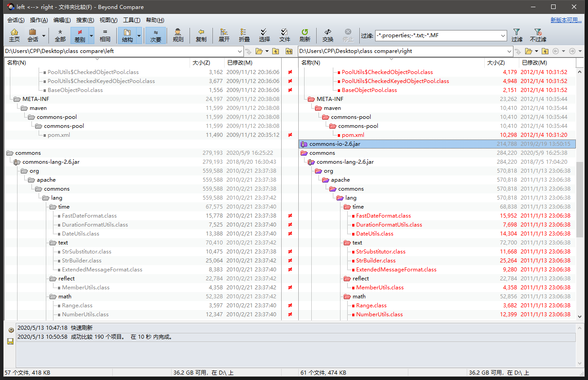Click the 选择 (Select) toolbar icon
588x380 pixels.
pyautogui.click(x=265, y=35)
